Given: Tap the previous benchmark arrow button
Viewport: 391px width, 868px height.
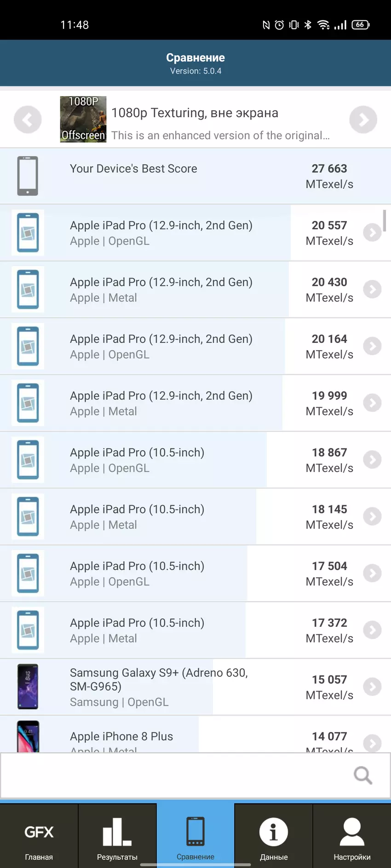Looking at the screenshot, I should click(x=28, y=119).
